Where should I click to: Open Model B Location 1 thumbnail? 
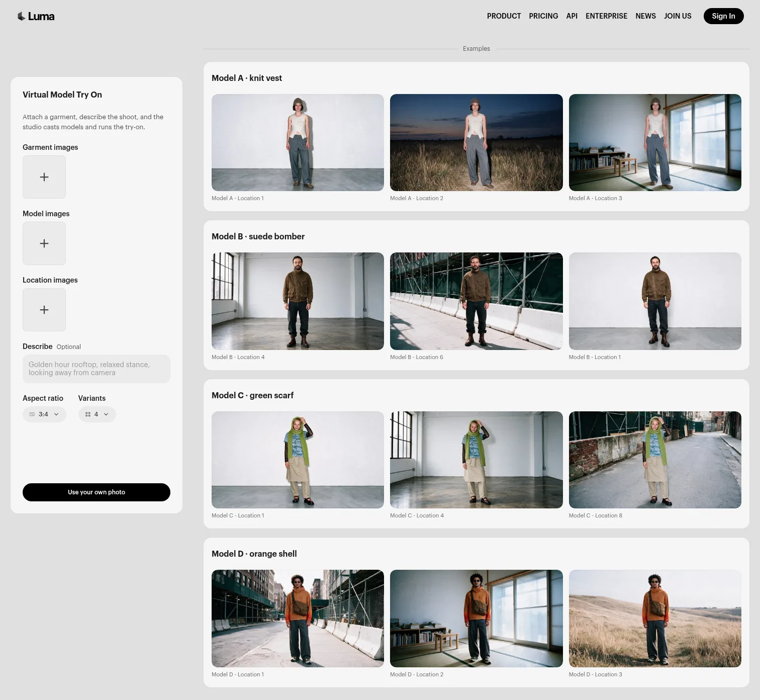pyautogui.click(x=655, y=301)
